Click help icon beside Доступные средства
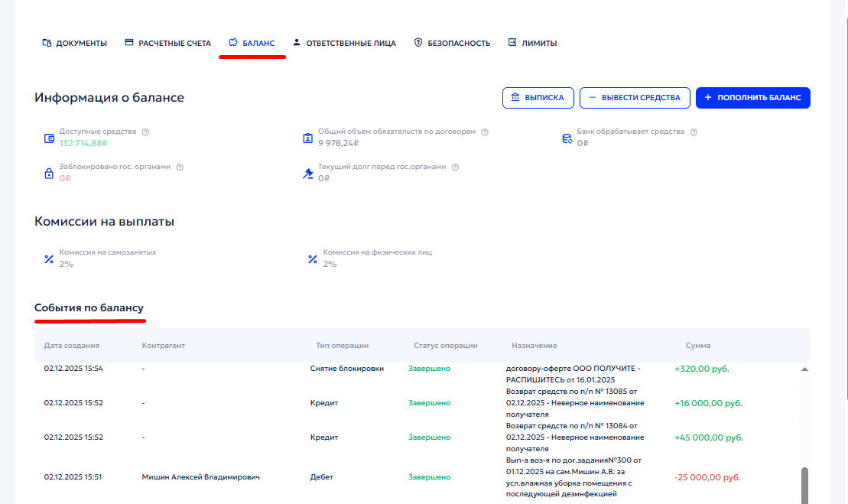Screen dimensions: 848x504 click(x=145, y=132)
